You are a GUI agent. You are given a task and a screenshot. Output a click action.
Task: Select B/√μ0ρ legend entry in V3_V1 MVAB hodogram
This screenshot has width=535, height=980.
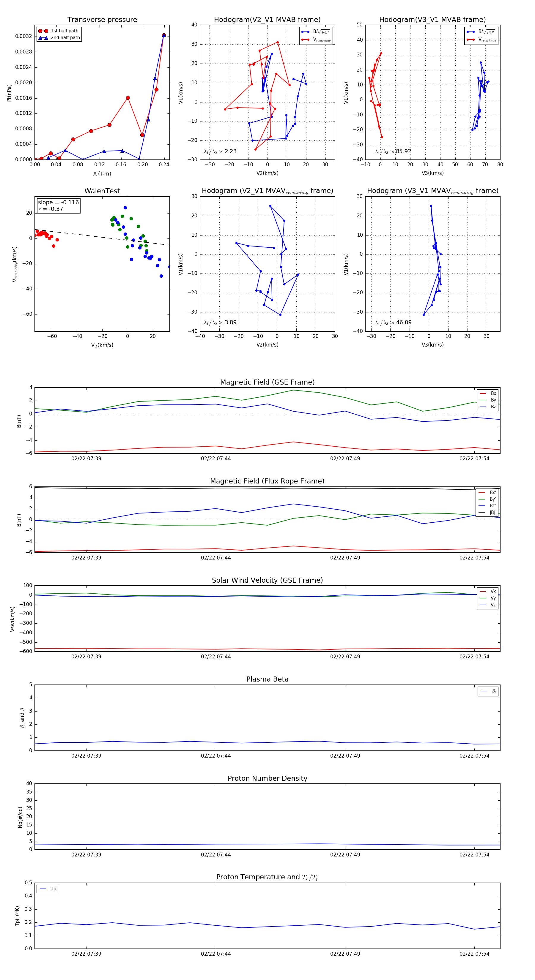click(481, 32)
